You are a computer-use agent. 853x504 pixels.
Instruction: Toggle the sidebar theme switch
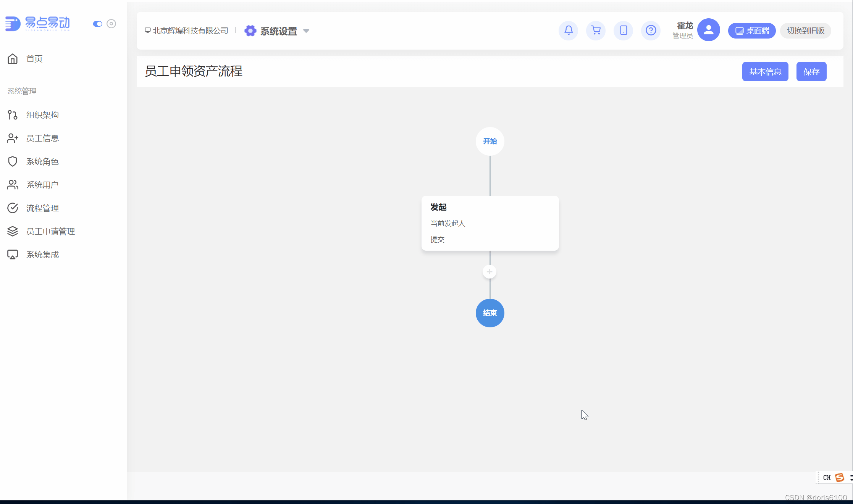pyautogui.click(x=97, y=24)
